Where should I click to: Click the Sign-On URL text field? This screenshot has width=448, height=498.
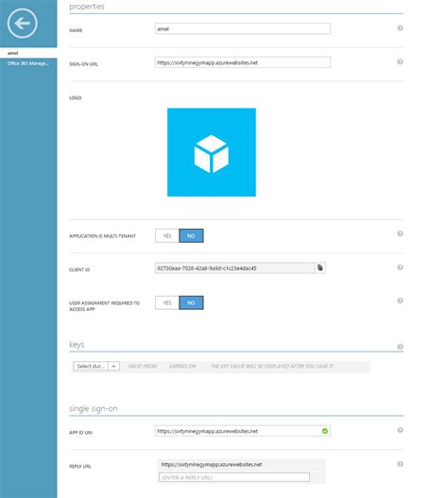point(243,62)
